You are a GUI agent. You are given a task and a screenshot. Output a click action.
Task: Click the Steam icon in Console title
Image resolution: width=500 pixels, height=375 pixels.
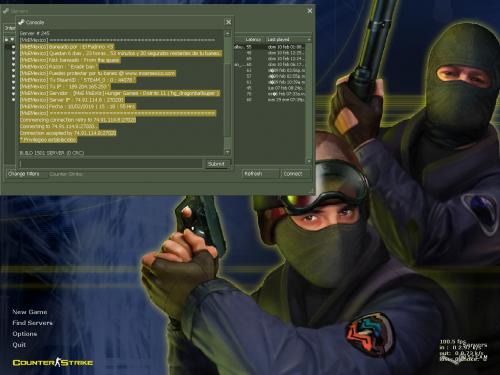point(21,22)
